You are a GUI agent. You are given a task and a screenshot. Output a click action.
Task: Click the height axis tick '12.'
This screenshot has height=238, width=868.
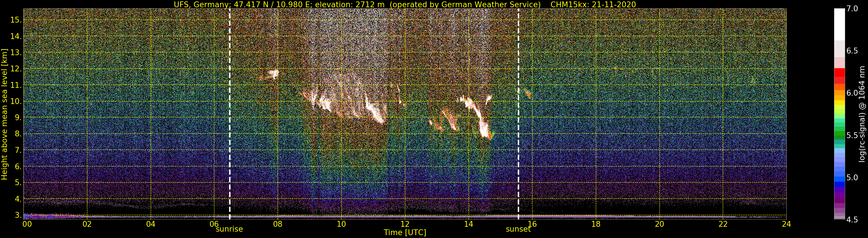coord(16,69)
